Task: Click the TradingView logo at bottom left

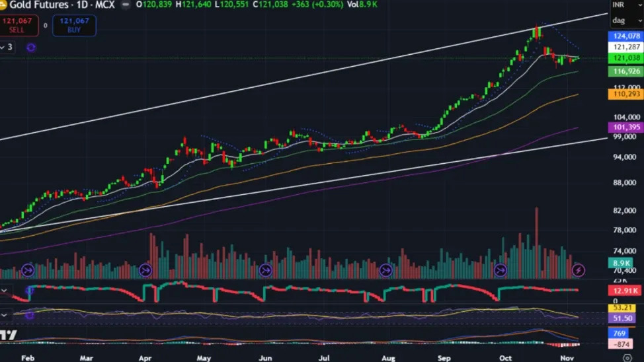Action: tap(8, 336)
